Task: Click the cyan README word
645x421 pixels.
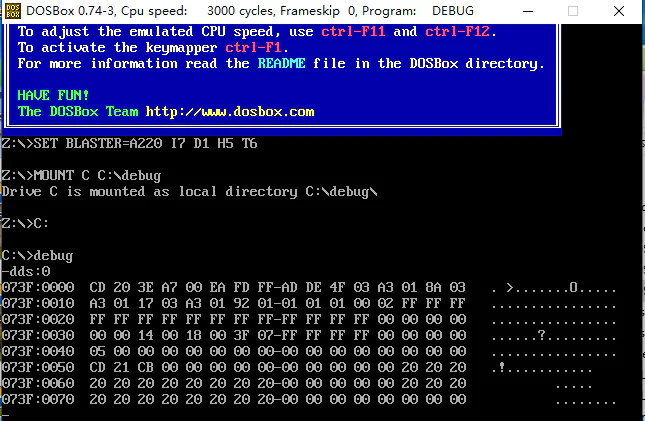Action: [281, 63]
